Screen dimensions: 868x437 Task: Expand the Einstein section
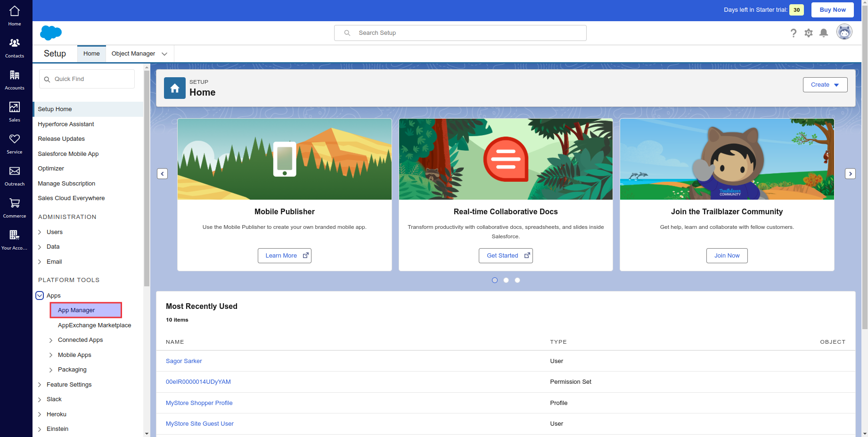click(x=40, y=429)
